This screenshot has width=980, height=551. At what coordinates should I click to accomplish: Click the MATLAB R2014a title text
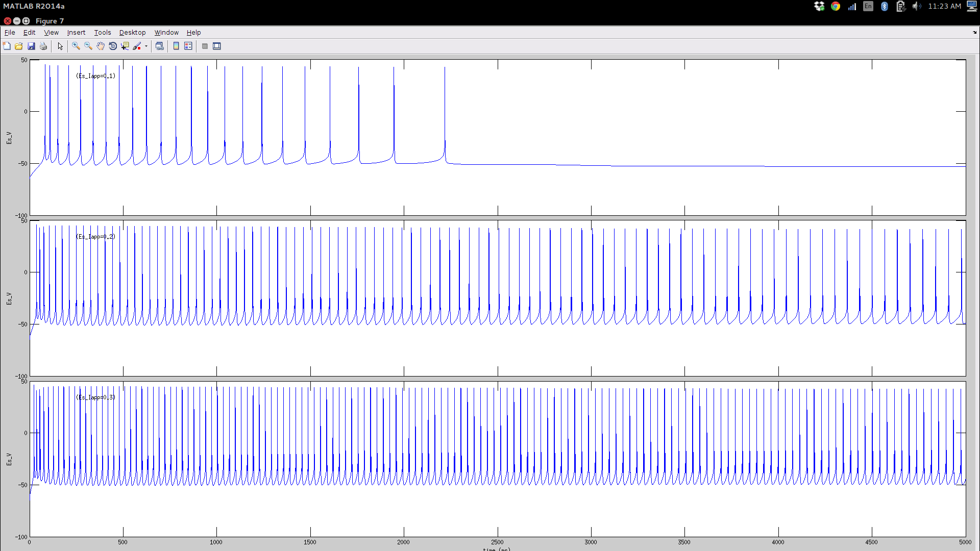[34, 6]
